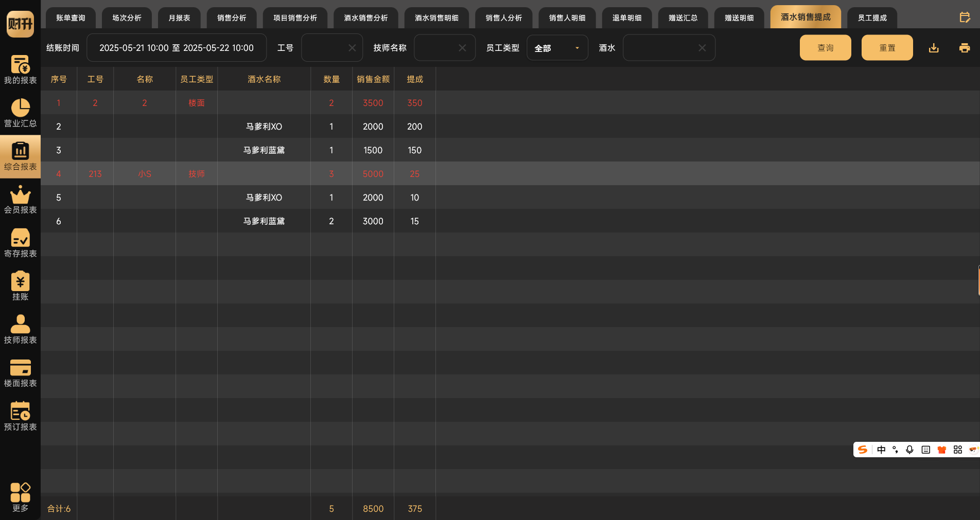Click 马爹利蓝黛 in row 6
Viewport: 980px width, 520px height.
[x=264, y=221]
